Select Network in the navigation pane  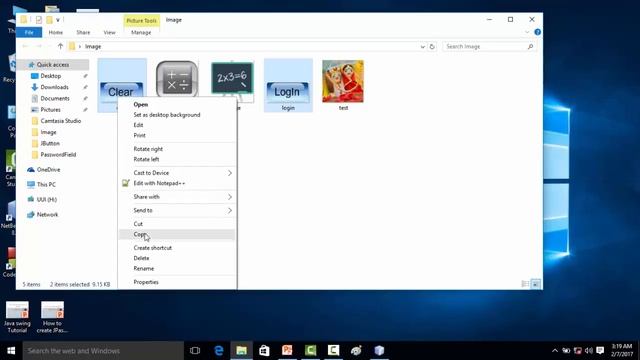click(47, 214)
